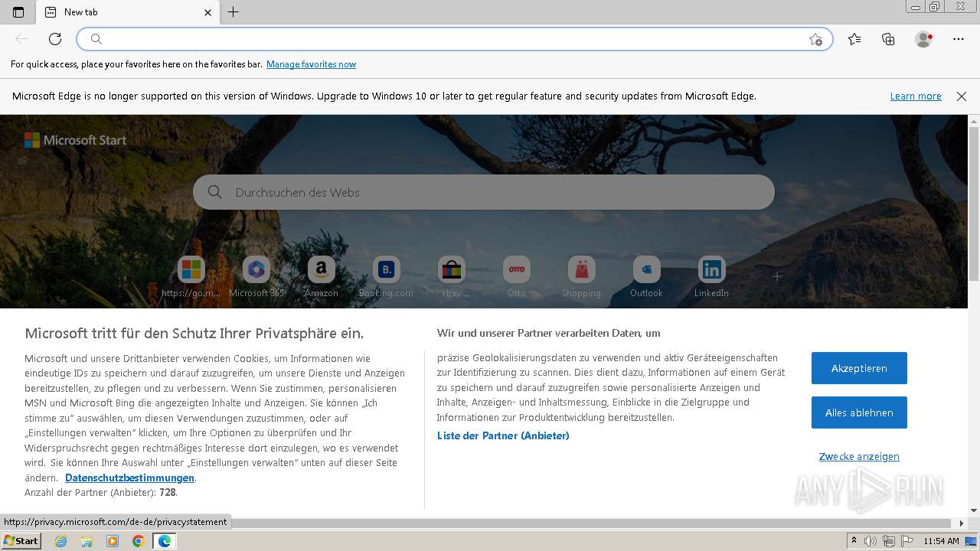Focus the browser address bar

(455, 39)
